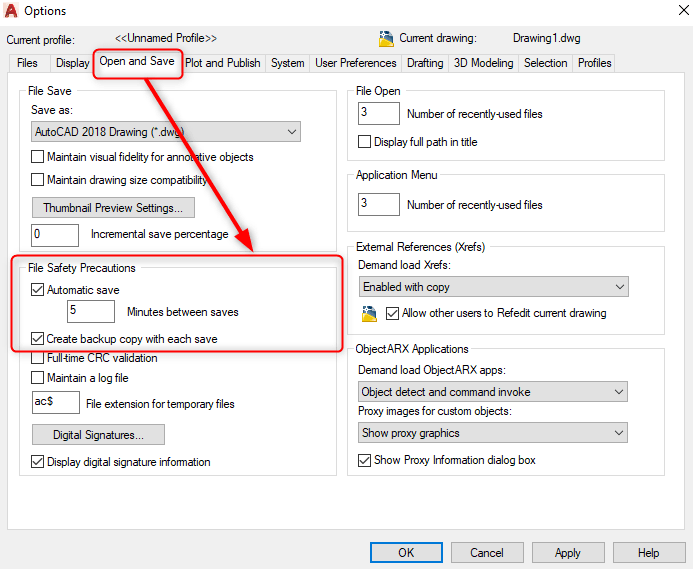
Task: Click the "Incremental save percentage" label
Action: click(x=160, y=234)
